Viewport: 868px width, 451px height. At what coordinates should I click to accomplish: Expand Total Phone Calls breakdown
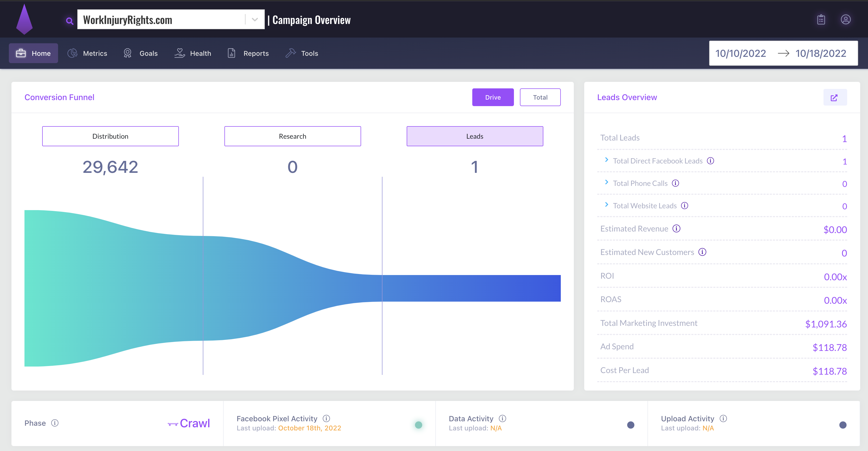[607, 182]
